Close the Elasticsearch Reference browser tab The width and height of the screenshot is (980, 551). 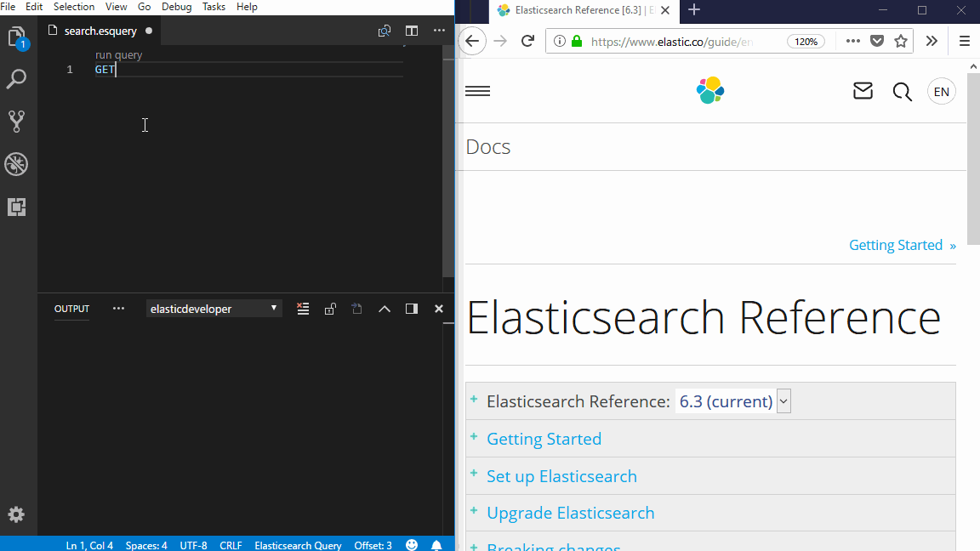[x=665, y=10]
